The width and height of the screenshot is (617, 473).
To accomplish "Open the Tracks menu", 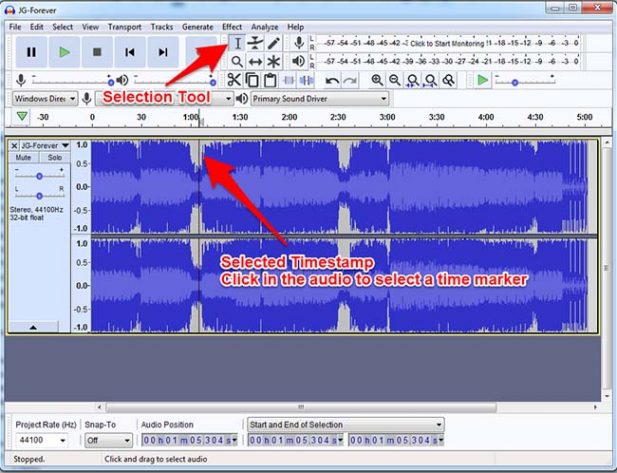I will [x=162, y=27].
